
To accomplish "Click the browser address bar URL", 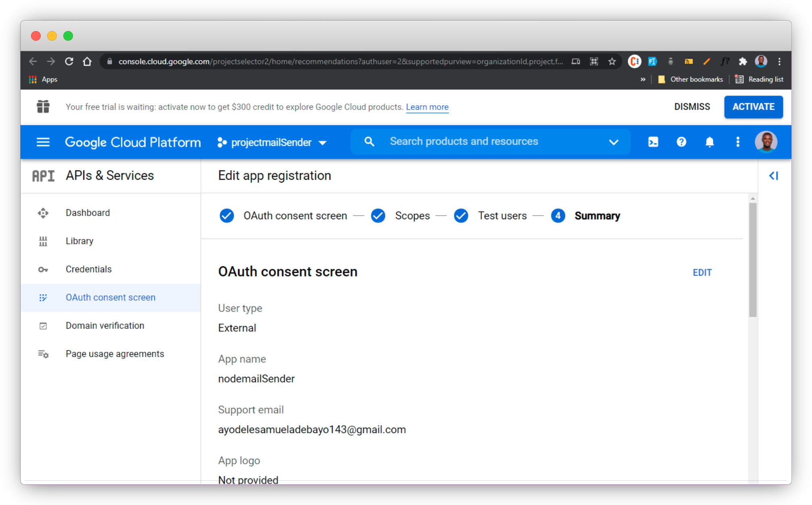I will [341, 62].
